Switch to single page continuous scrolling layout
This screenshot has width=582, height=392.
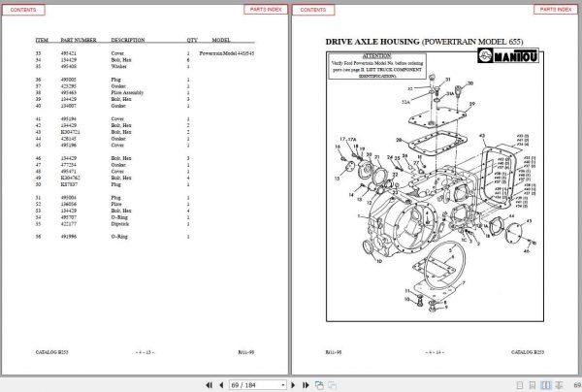(533, 385)
